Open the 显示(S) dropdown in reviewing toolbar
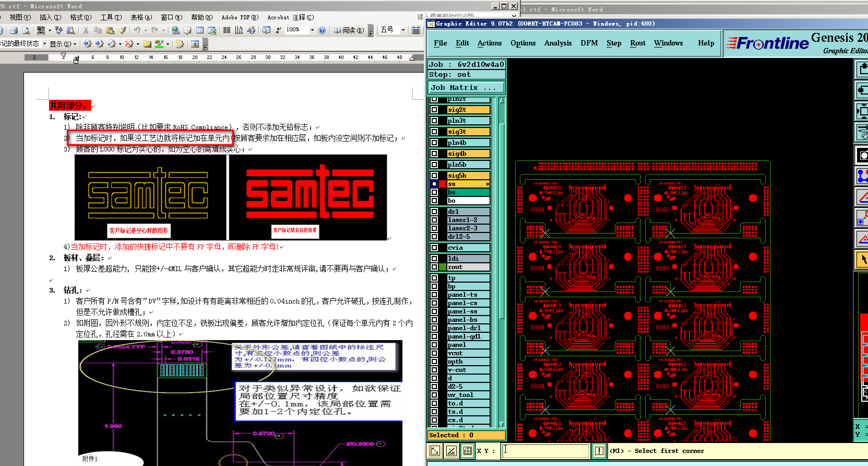 pos(63,44)
